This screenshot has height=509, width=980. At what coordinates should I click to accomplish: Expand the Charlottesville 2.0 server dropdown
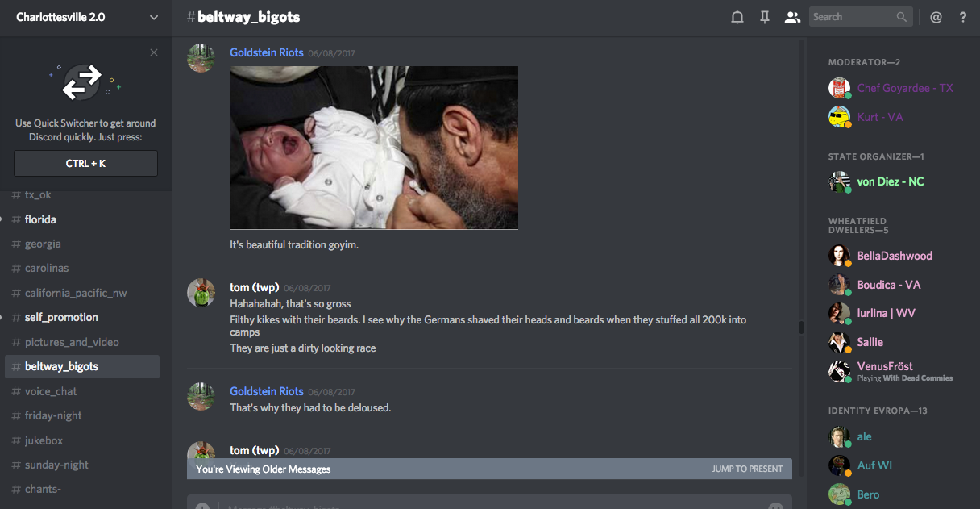point(154,17)
